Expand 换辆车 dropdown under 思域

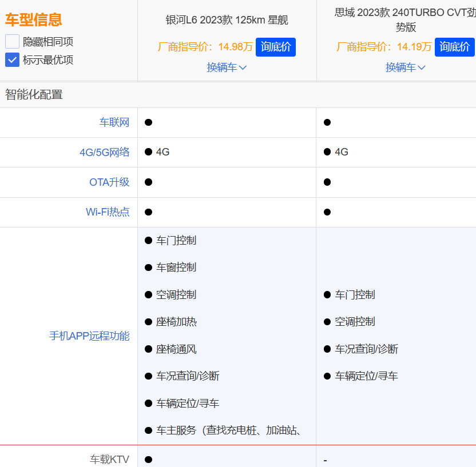tap(406, 67)
